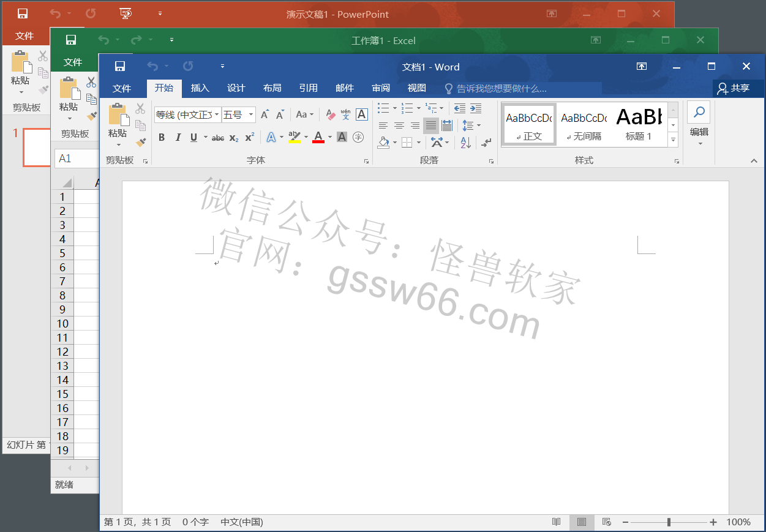
Task: Apply strikethrough to the text
Action: 218,138
